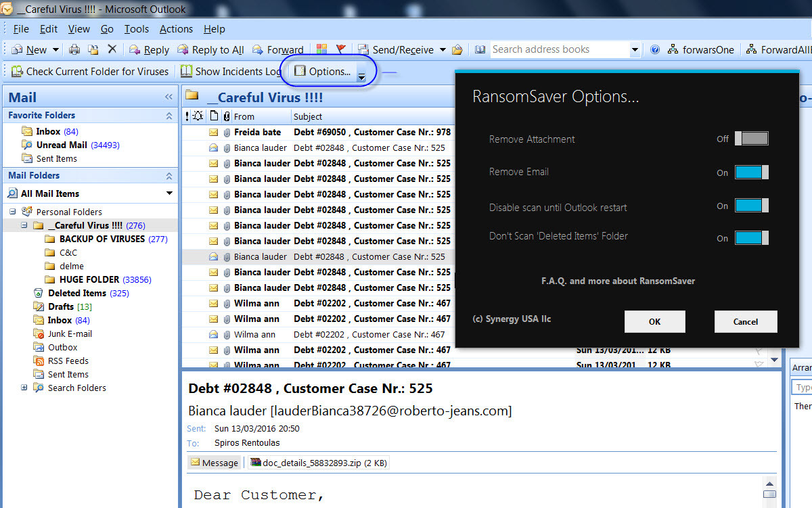Open doc_details_58832893.zip attachment
Viewport: 812px width, 508px height.
click(x=318, y=463)
